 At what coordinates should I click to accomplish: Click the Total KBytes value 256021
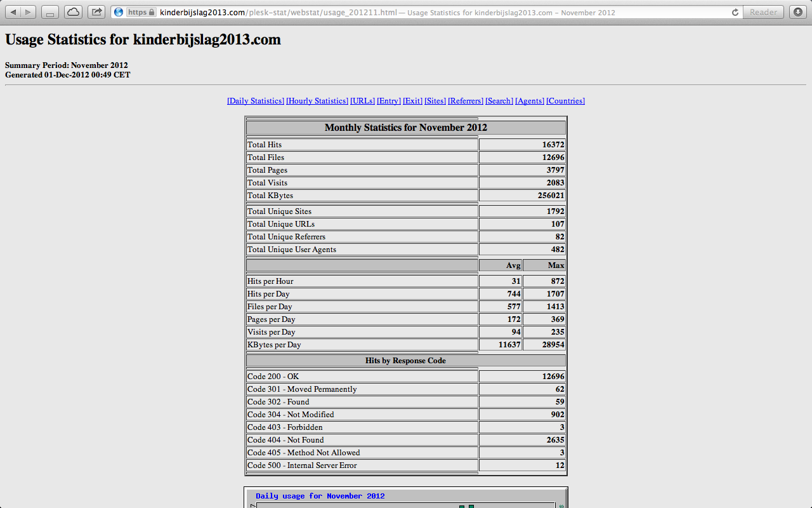pos(551,196)
